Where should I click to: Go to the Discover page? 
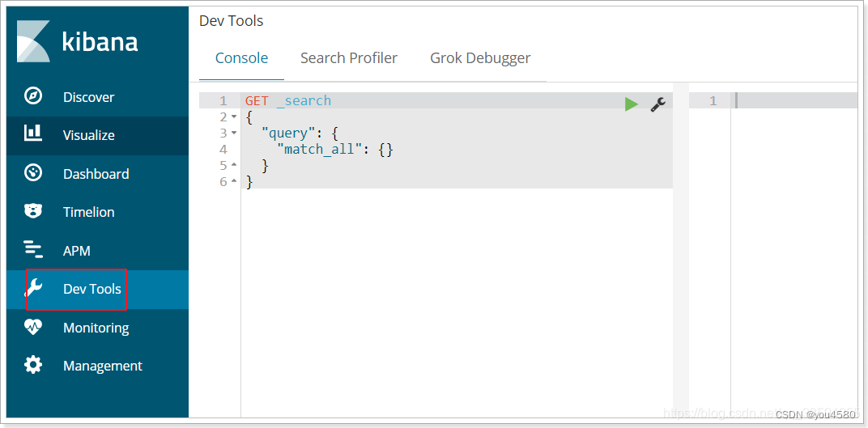click(x=88, y=97)
